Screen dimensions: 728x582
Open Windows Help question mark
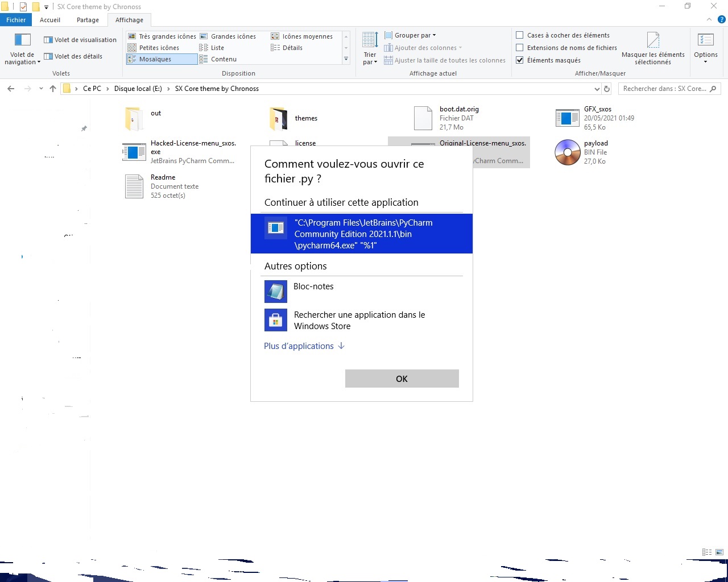pos(721,19)
